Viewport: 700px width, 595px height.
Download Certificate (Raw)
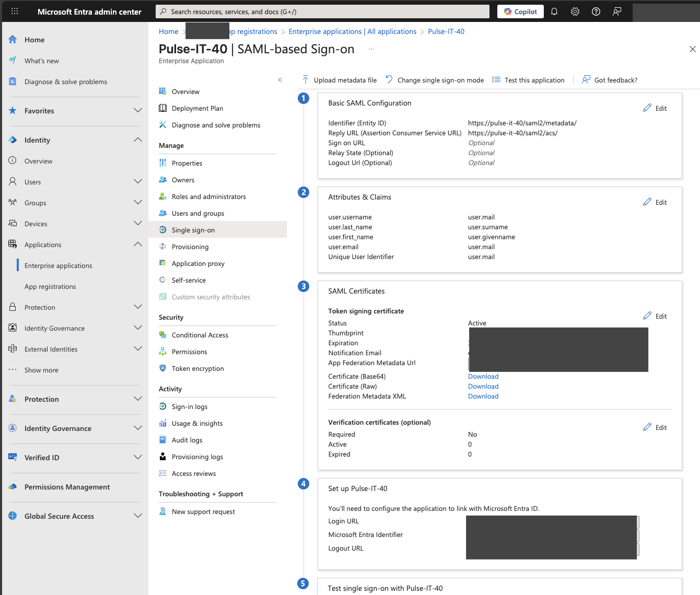[483, 386]
